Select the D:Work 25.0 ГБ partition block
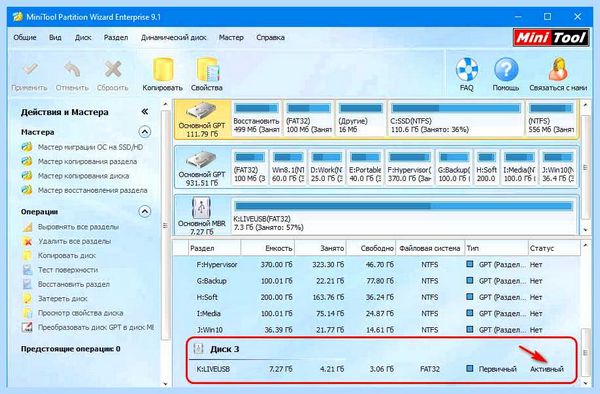This screenshot has width=600, height=394. pos(326,167)
